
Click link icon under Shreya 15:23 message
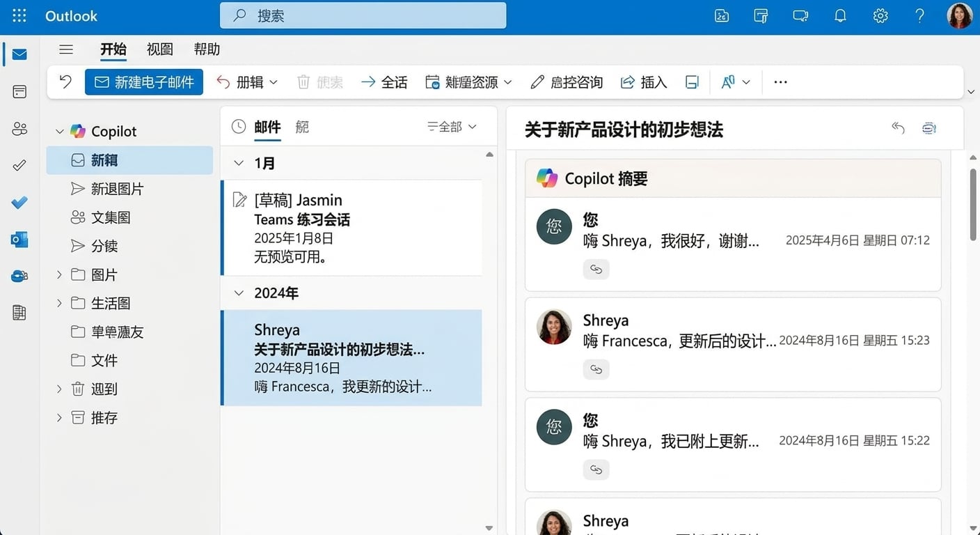pyautogui.click(x=596, y=369)
